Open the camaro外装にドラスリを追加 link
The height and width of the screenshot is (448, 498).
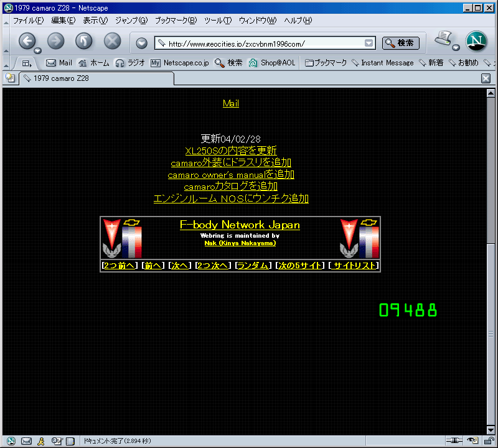tap(231, 162)
